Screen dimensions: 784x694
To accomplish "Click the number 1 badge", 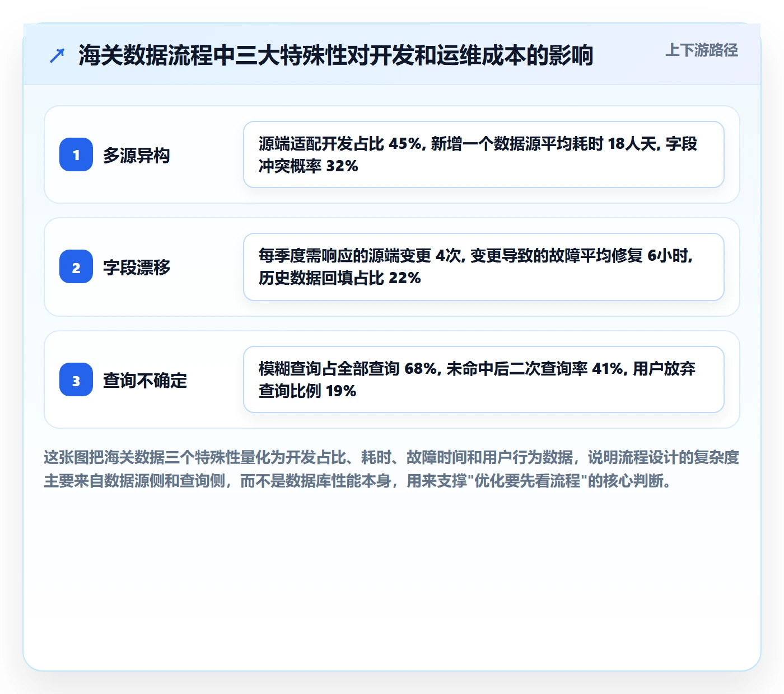I will click(x=76, y=154).
